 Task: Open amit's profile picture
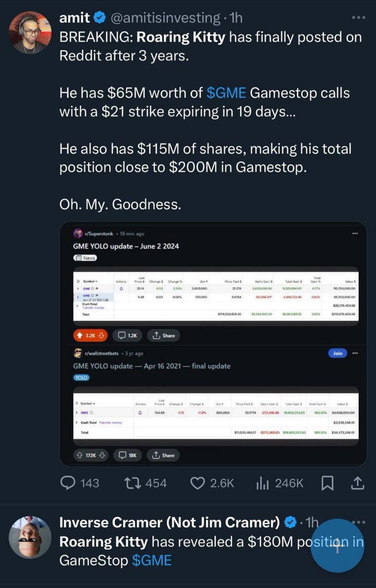pyautogui.click(x=30, y=32)
